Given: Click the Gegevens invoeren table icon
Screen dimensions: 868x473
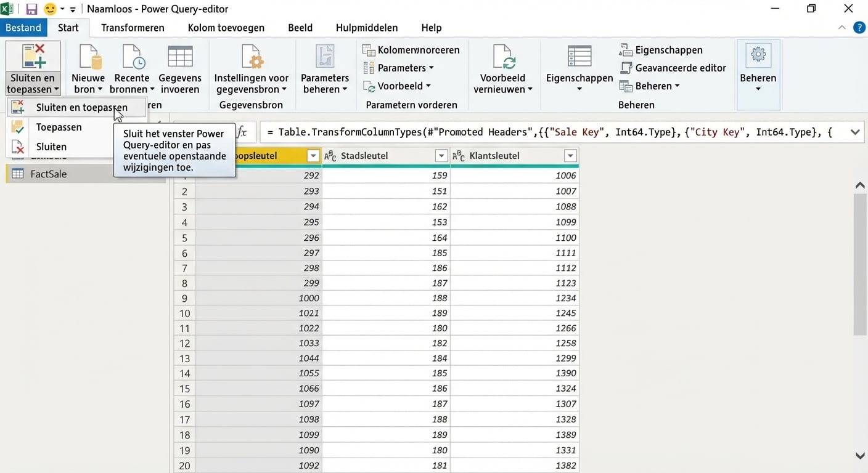Looking at the screenshot, I should 180,57.
